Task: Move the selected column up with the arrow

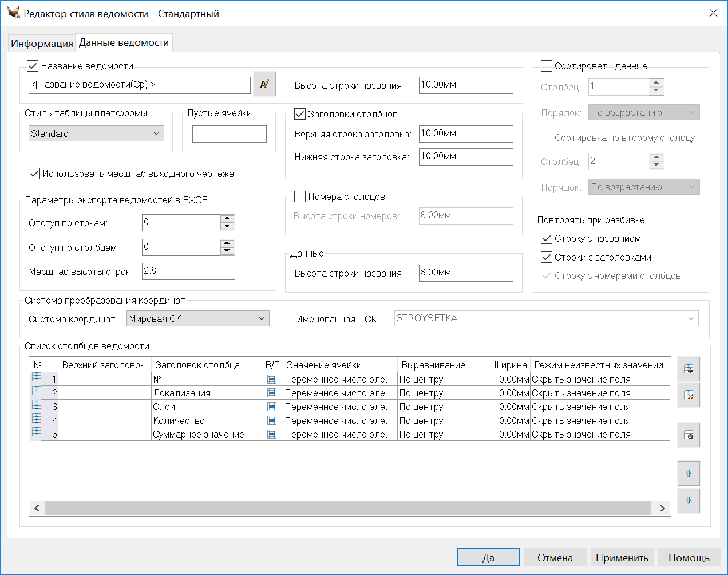Action: [x=689, y=473]
